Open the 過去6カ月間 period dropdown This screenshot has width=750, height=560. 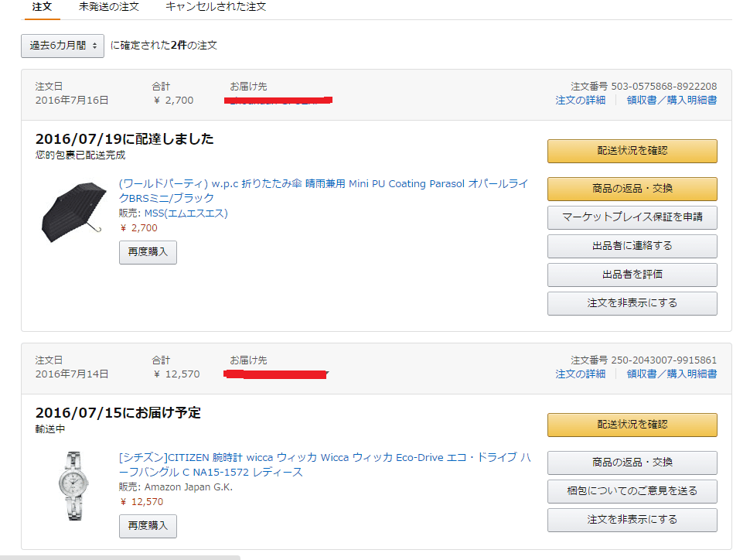coord(63,46)
